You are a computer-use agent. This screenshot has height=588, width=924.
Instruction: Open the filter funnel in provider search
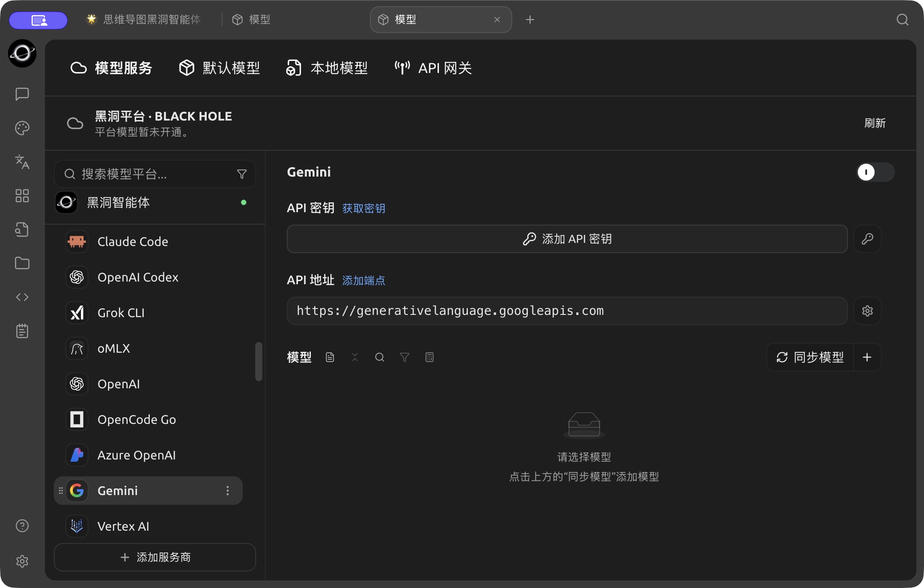pos(242,174)
